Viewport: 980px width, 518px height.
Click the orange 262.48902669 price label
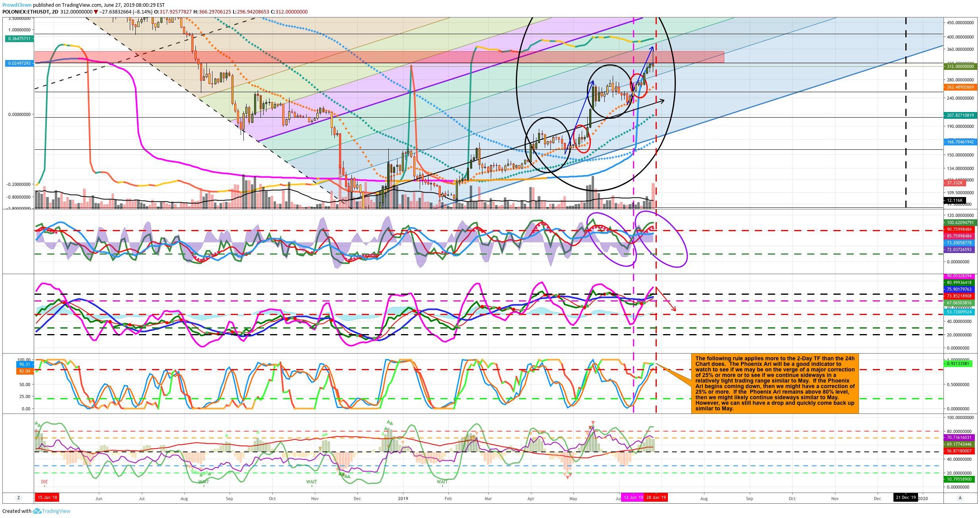click(960, 87)
